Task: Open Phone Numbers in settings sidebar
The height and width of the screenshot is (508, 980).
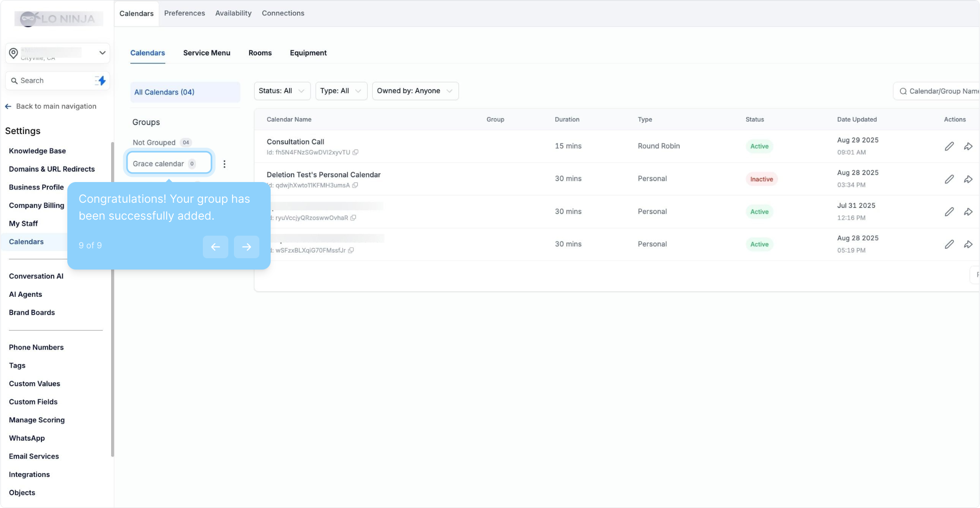Action: coord(36,348)
